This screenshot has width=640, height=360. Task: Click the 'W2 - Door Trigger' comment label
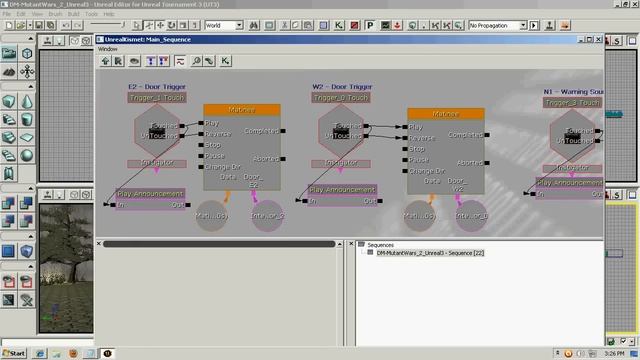coord(342,87)
